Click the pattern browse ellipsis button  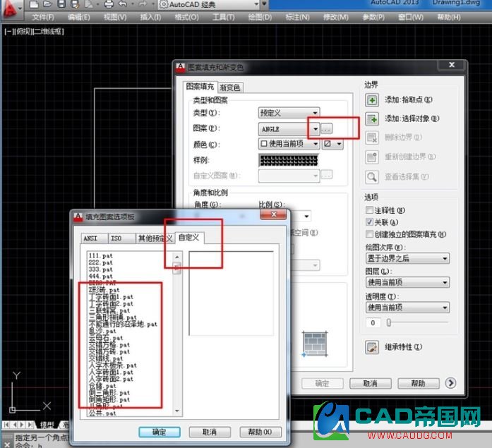click(326, 129)
